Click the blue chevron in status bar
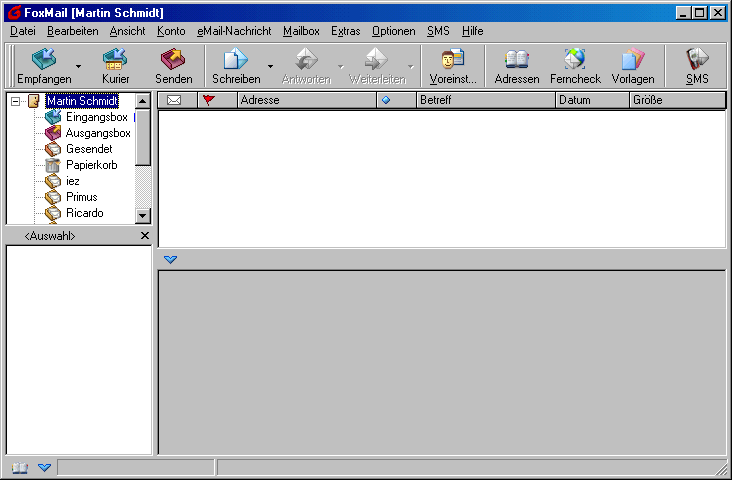This screenshot has width=732, height=480. 44,467
